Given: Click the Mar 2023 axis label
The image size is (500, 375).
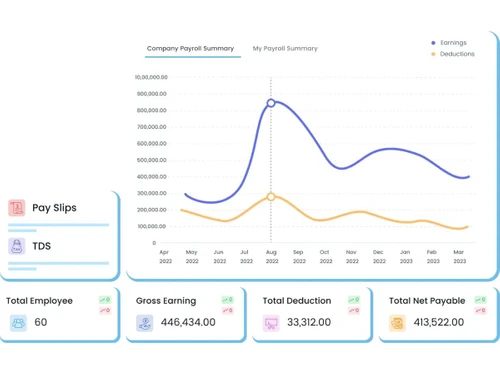Looking at the screenshot, I should (459, 257).
